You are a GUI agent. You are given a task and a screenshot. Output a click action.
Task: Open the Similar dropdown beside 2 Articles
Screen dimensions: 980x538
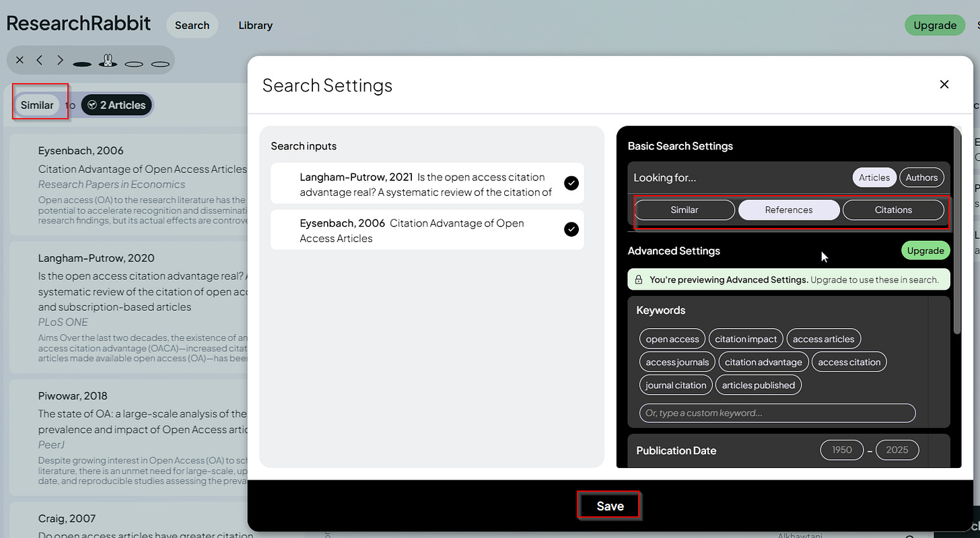[37, 105]
